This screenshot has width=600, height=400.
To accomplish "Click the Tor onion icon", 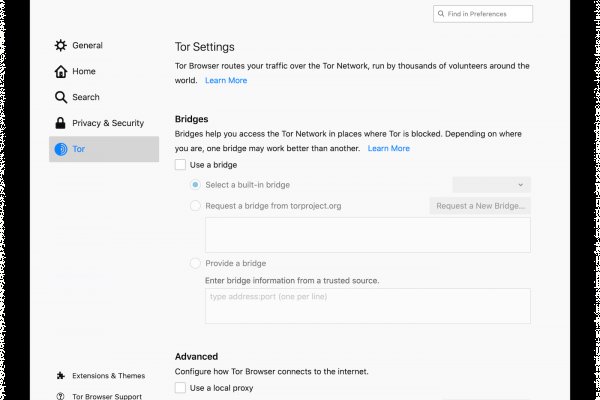I will click(x=61, y=149).
